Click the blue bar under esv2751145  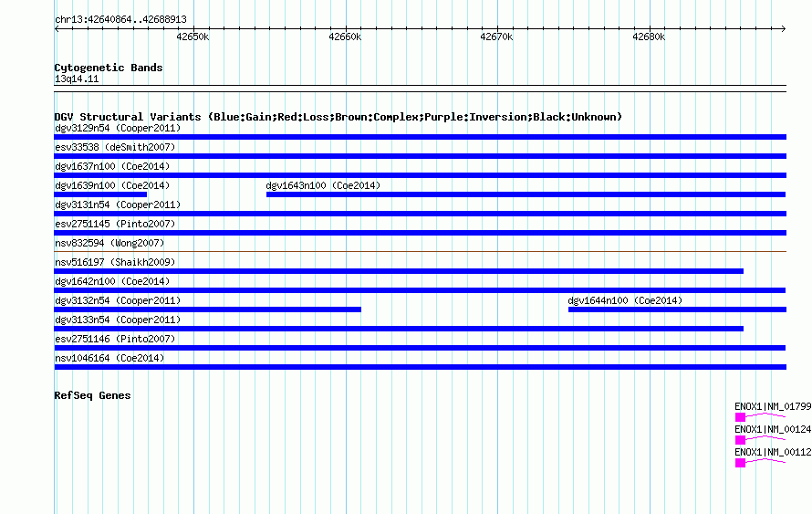420,233
